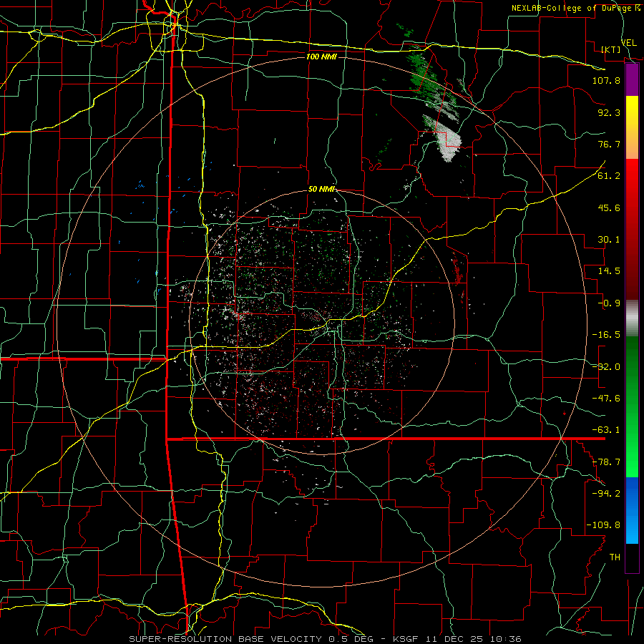644x644 pixels.
Task: Click the 45.6 velocity scale value
Action: tap(609, 208)
